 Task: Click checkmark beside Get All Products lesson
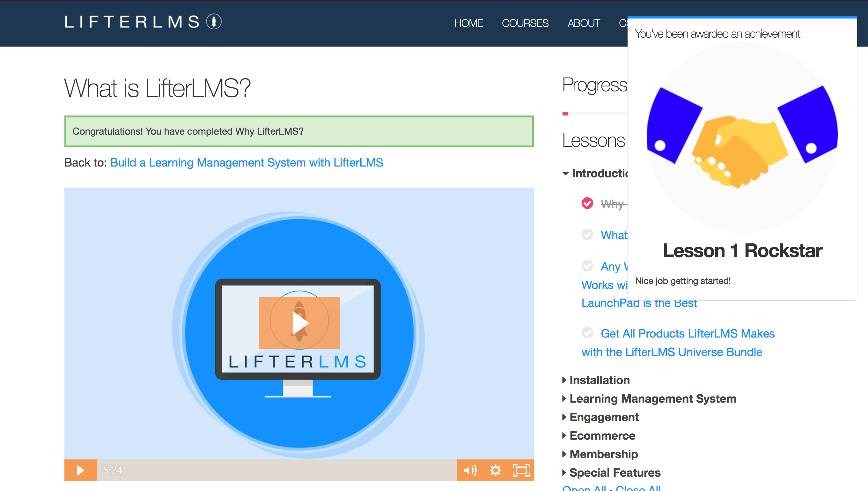click(x=587, y=333)
